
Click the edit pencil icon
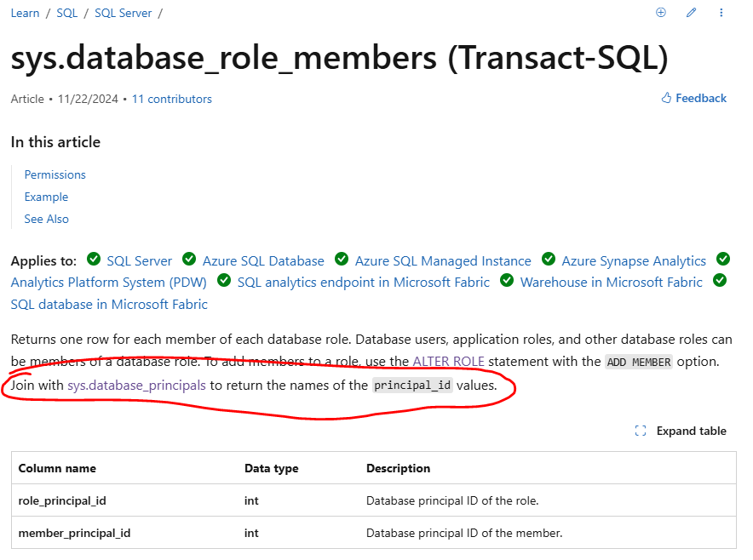tap(691, 13)
